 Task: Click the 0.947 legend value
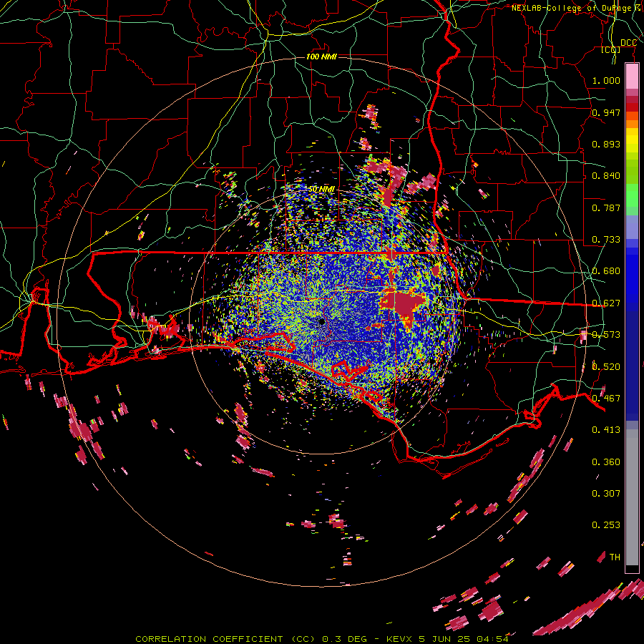pos(606,112)
